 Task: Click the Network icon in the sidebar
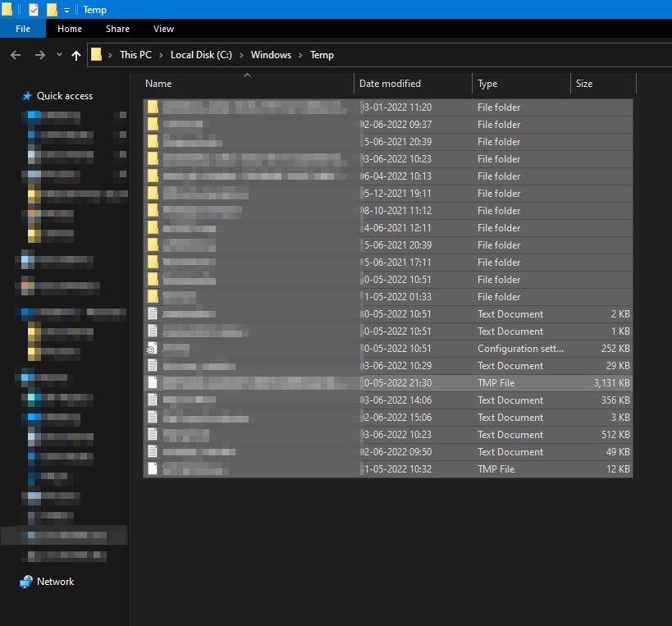pyautogui.click(x=27, y=582)
